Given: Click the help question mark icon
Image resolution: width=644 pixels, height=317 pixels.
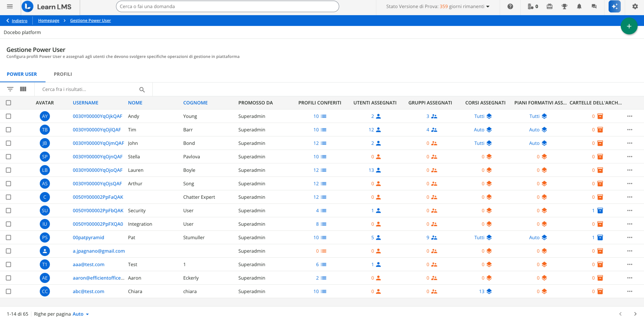Looking at the screenshot, I should click(x=510, y=7).
